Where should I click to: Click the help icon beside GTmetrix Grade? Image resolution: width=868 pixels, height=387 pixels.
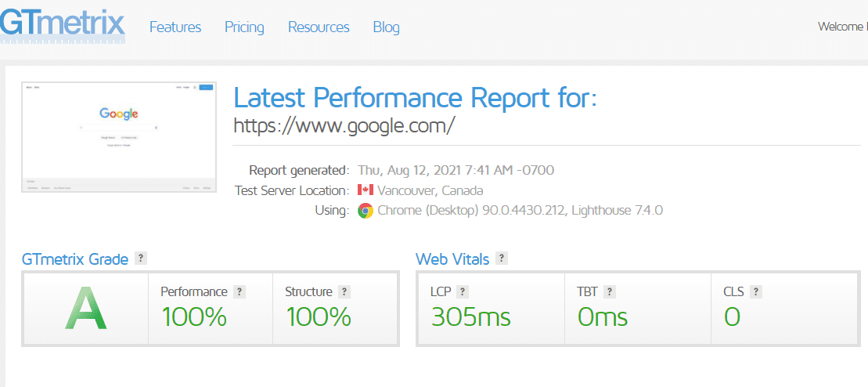click(x=141, y=259)
